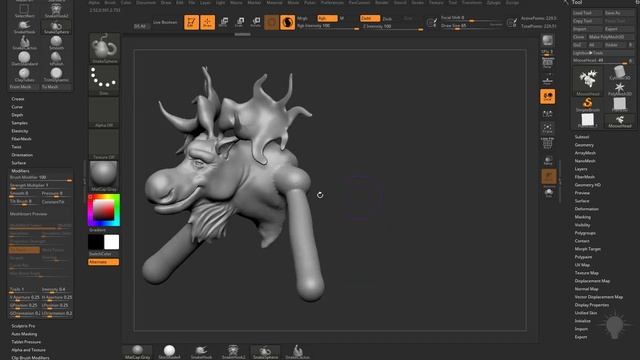
Task: Click the Save As button in Tool panel
Action: pyautogui.click(x=619, y=13)
